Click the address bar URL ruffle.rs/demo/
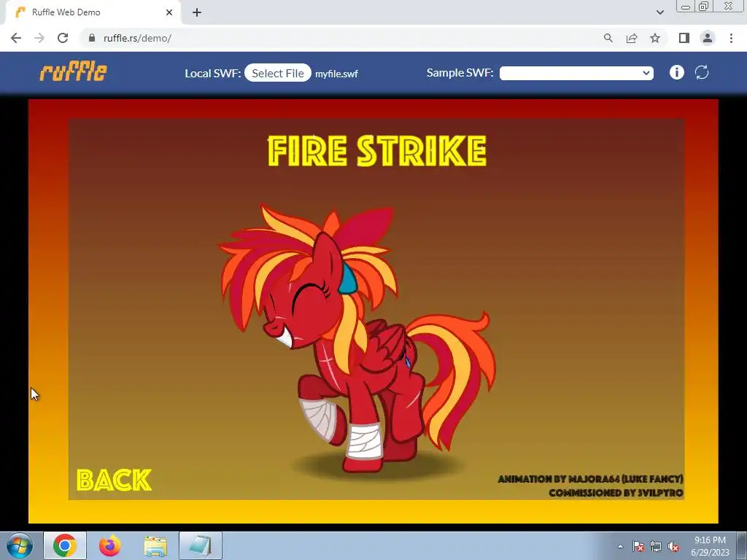Screen dimensions: 747x560 137,38
